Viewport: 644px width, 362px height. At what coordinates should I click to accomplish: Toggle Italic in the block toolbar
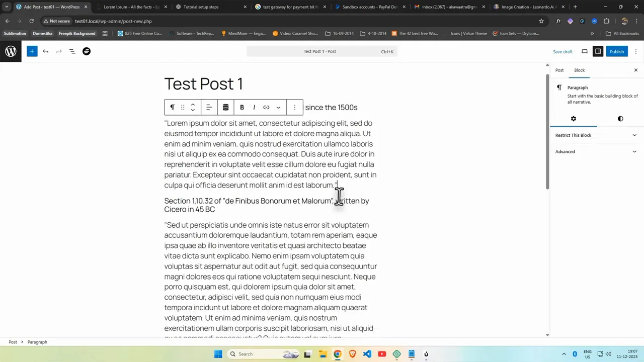(254, 107)
